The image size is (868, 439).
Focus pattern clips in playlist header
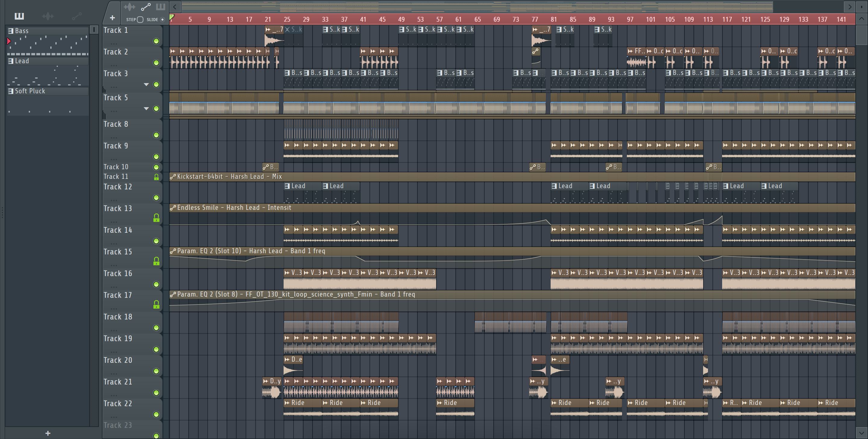point(160,7)
